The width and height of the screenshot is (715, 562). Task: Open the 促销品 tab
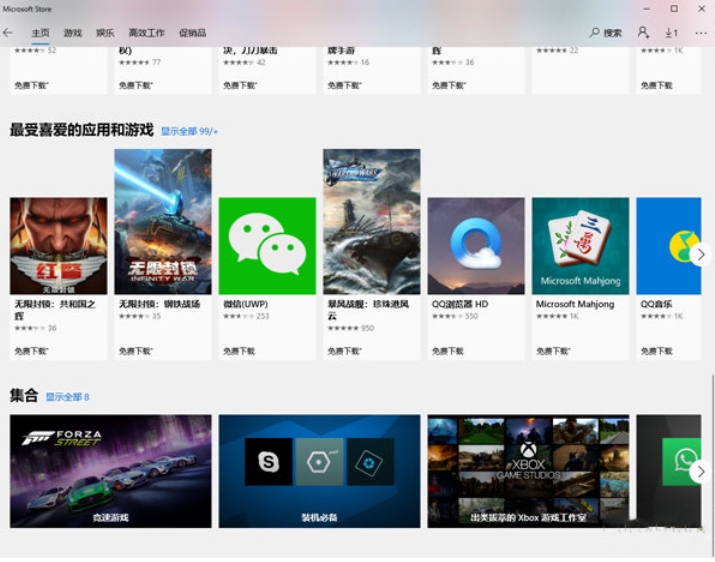click(192, 33)
